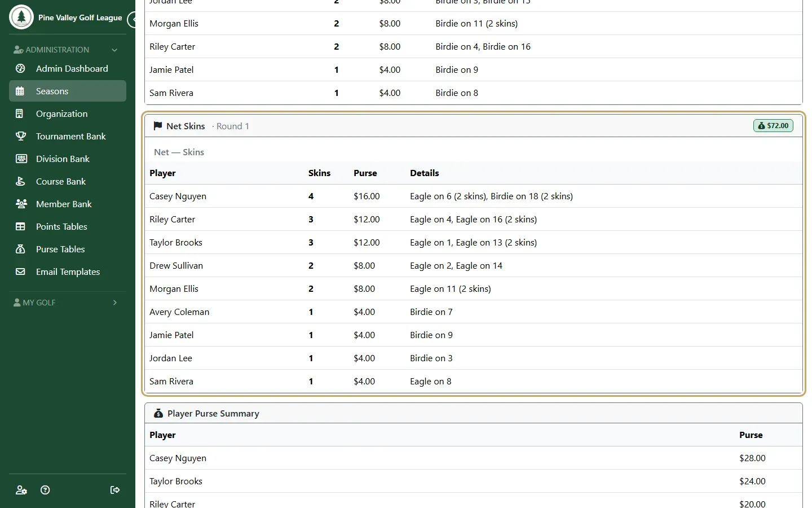Click the Division Bank icon
The height and width of the screenshot is (508, 812).
[x=21, y=159]
